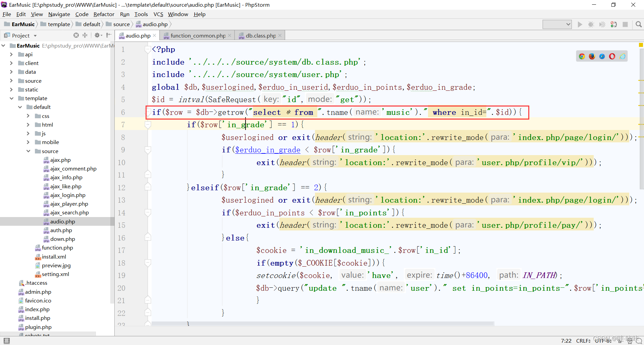Image resolution: width=644 pixels, height=345 pixels.
Task: Click editor horizontal scrollbar
Action: 323,324
